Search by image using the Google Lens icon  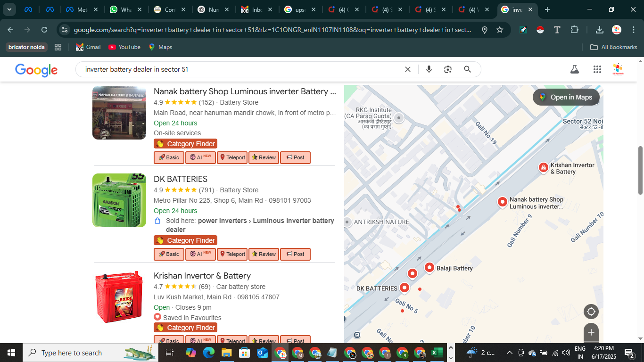[447, 69]
